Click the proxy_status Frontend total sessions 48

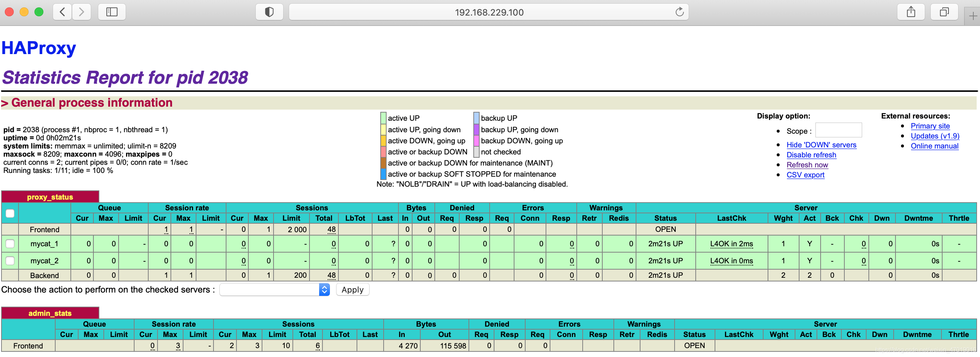pos(331,229)
